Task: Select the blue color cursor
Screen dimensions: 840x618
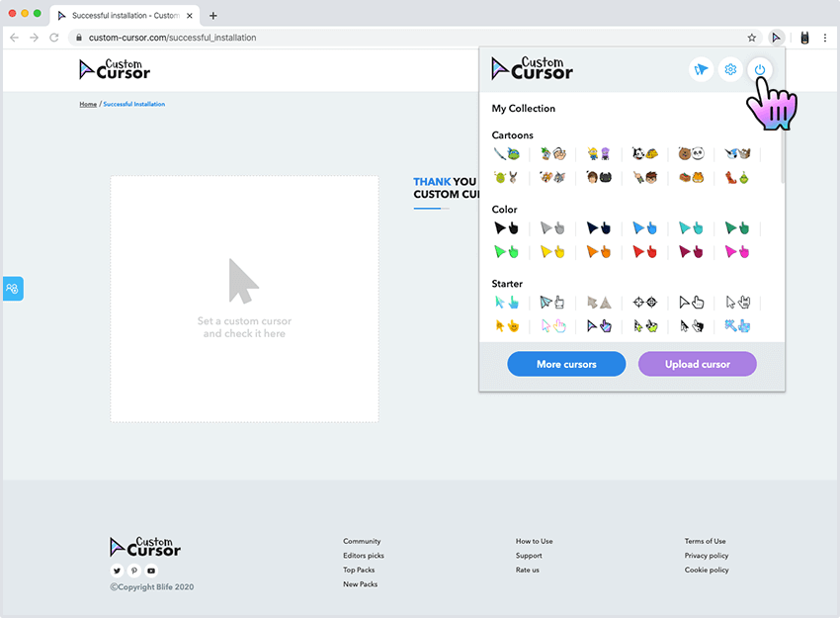Action: [645, 228]
